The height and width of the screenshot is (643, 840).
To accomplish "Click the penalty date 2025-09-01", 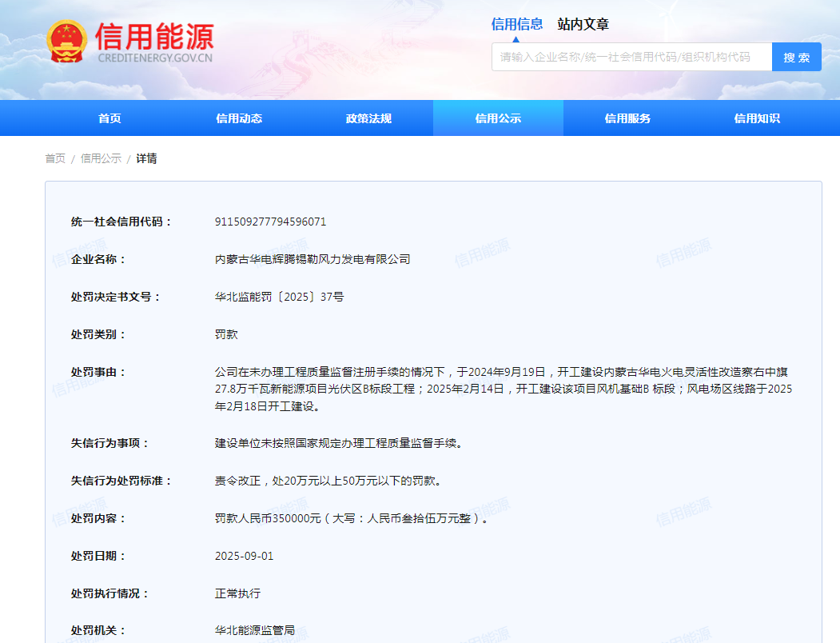I will (x=244, y=556).
